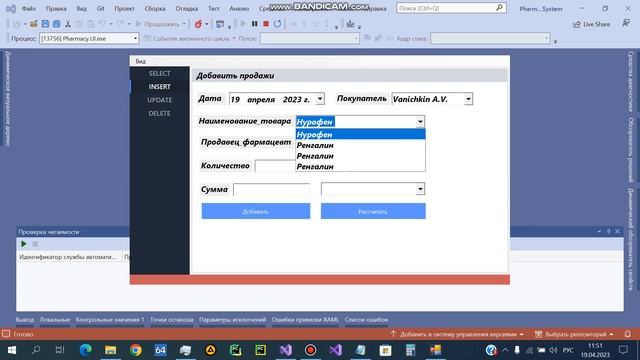Viewport: 640px width, 360px height.
Task: Click the Hot Reload flame icon
Action: tap(198, 24)
